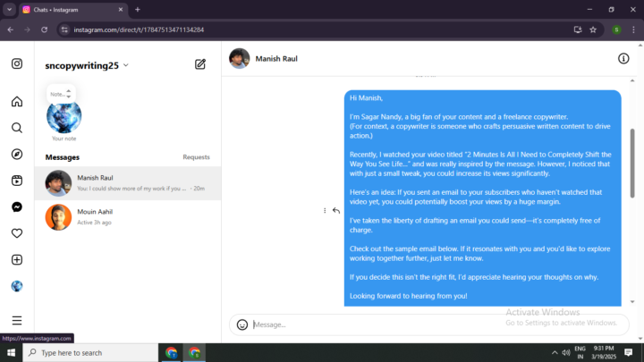The height and width of the screenshot is (362, 644).
Task: Click the browser address bar URL
Action: 139,29
